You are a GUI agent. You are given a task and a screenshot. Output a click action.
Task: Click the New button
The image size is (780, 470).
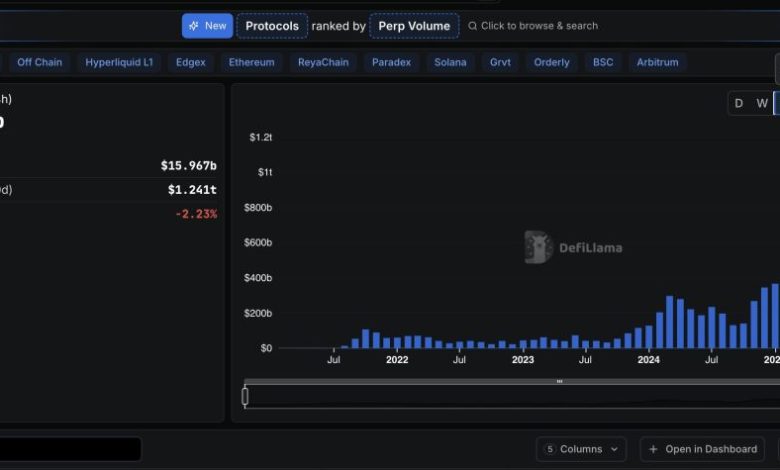click(x=207, y=26)
